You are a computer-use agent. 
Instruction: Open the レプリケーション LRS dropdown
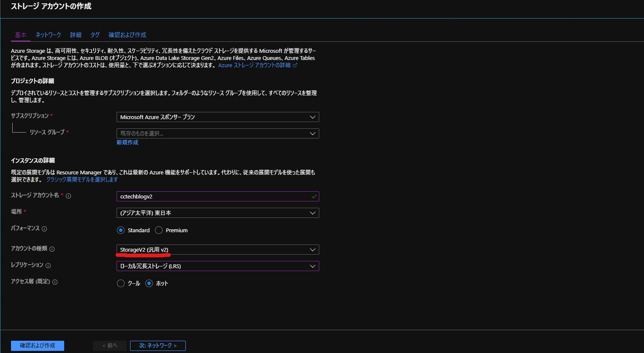click(217, 266)
